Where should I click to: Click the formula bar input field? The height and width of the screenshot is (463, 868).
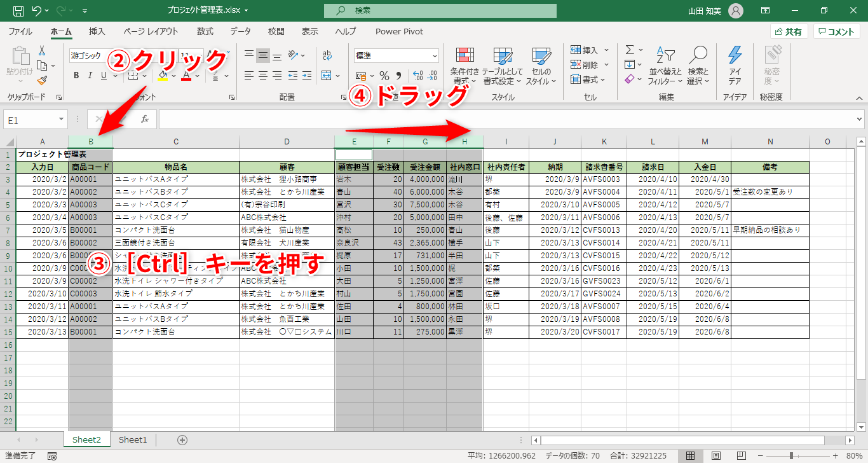pos(506,119)
